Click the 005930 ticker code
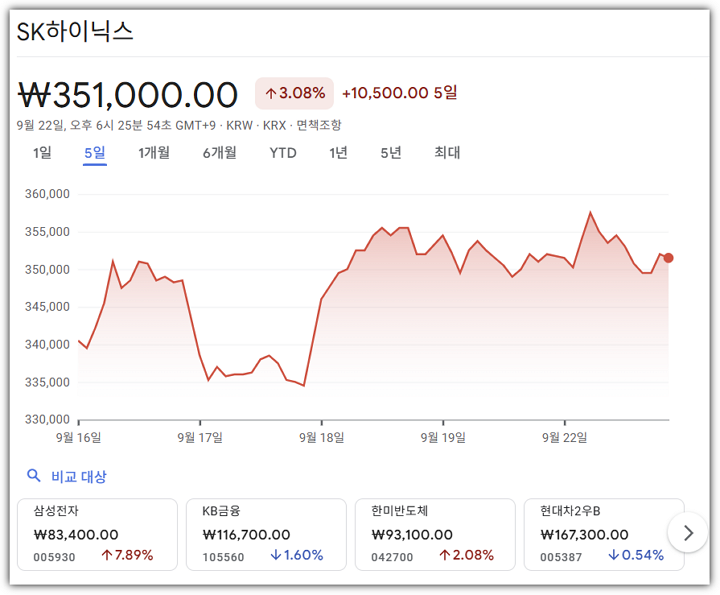Image resolution: width=720 pixels, height=595 pixels. click(x=54, y=557)
